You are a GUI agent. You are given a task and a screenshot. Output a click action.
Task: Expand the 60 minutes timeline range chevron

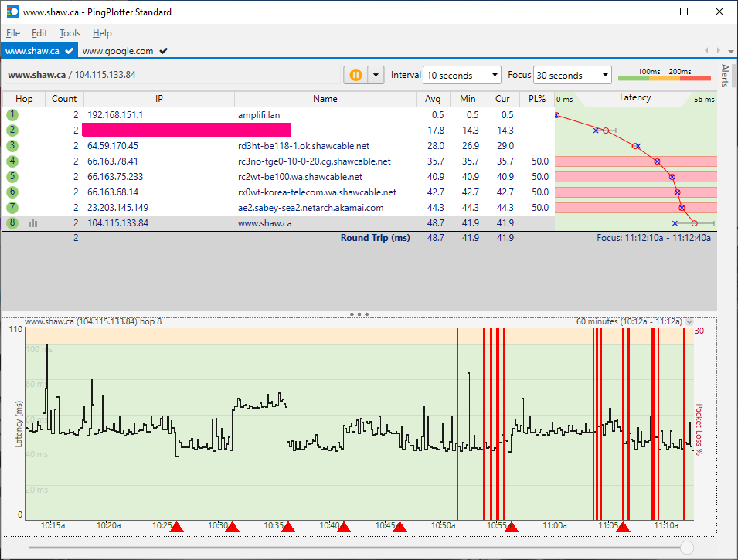point(689,322)
